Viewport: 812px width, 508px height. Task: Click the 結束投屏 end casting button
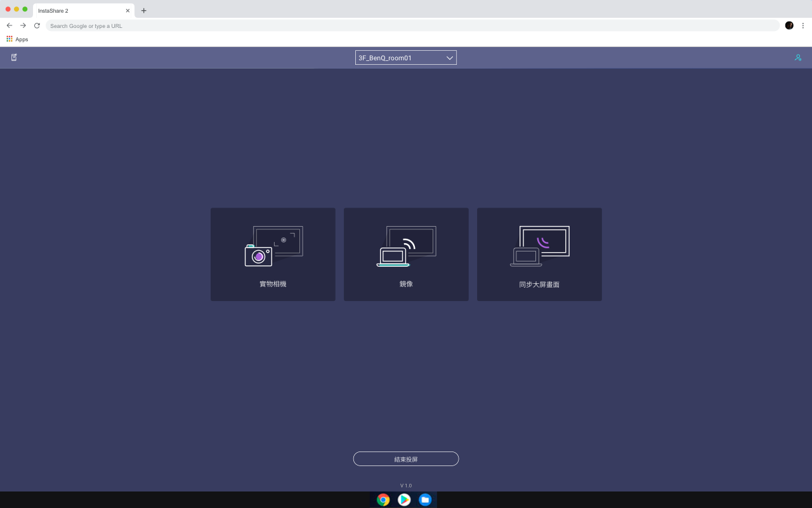406,459
